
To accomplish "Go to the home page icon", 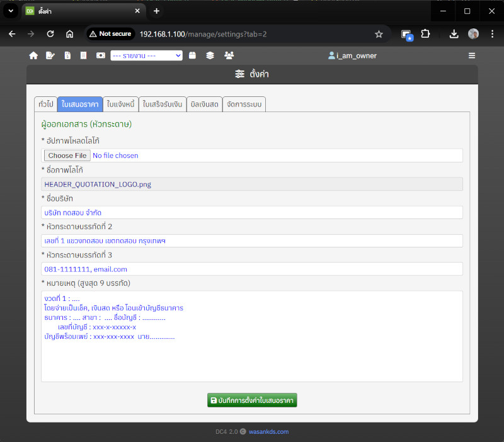I will pyautogui.click(x=33, y=55).
